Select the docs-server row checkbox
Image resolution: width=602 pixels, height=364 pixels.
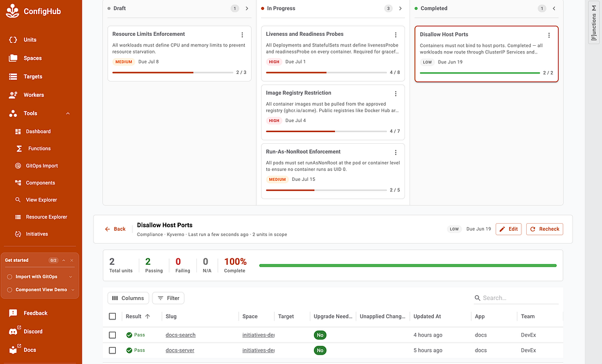pos(112,350)
